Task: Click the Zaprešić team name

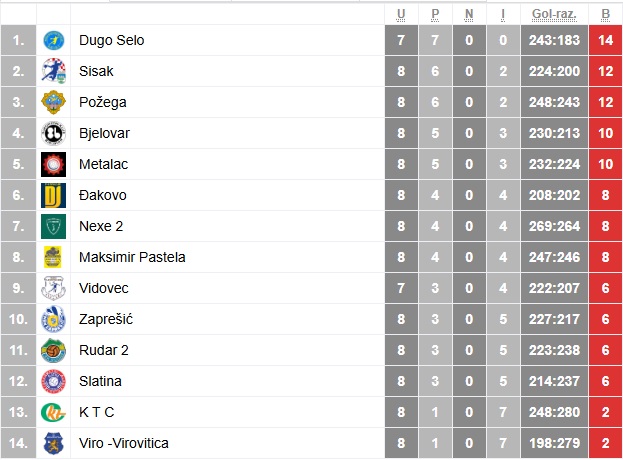Action: [106, 319]
